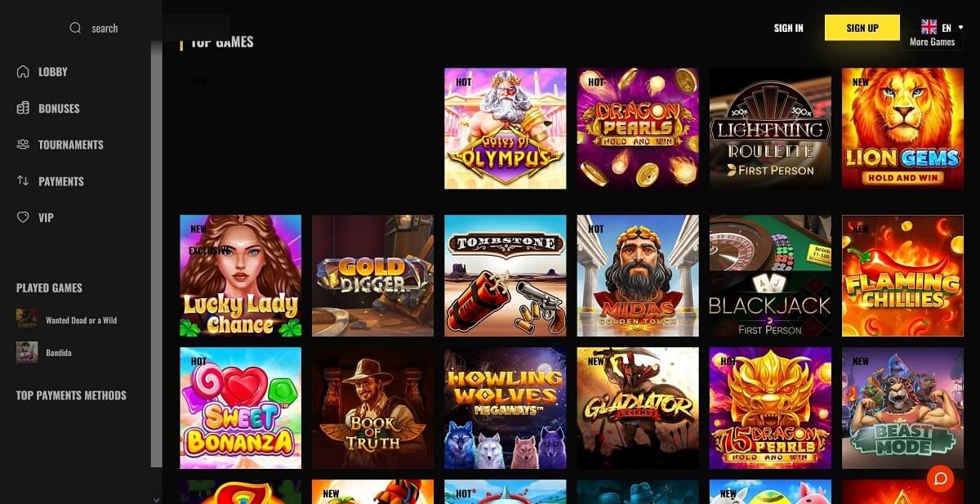Click the sidebar vertical scrollbar
Viewport: 980px width, 504px height.
click(x=157, y=253)
